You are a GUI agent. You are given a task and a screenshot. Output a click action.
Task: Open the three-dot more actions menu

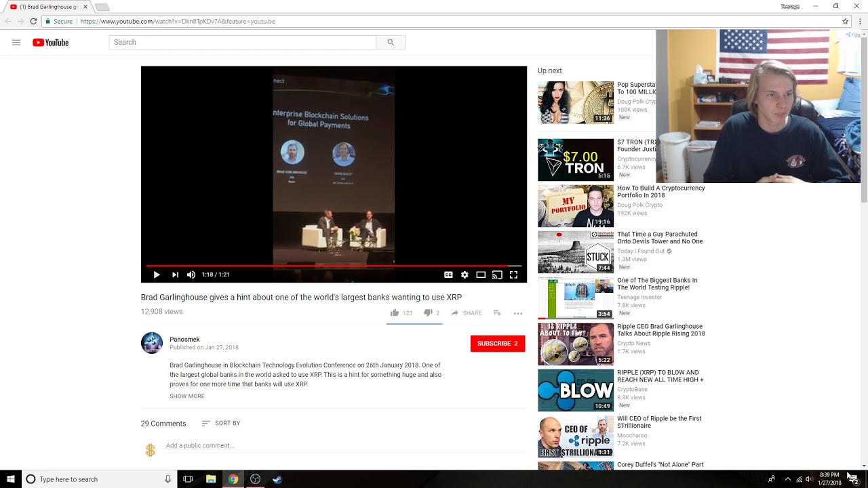(x=518, y=313)
